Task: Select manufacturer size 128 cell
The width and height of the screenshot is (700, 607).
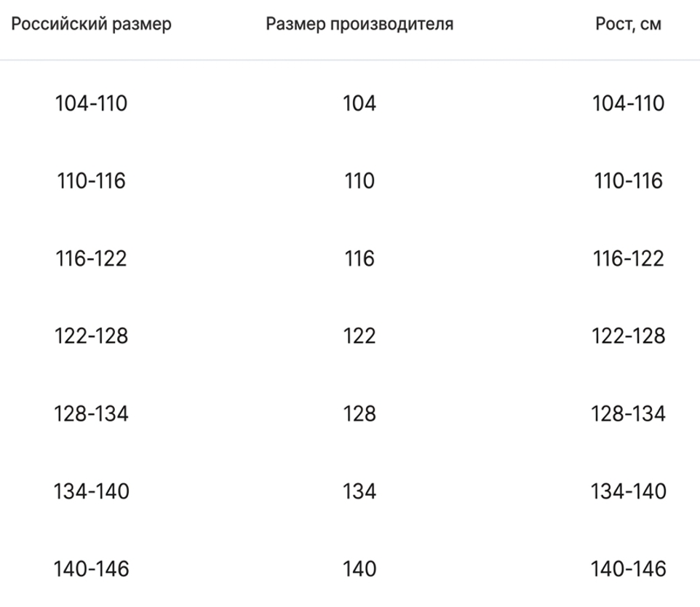Action: pyautogui.click(x=359, y=413)
